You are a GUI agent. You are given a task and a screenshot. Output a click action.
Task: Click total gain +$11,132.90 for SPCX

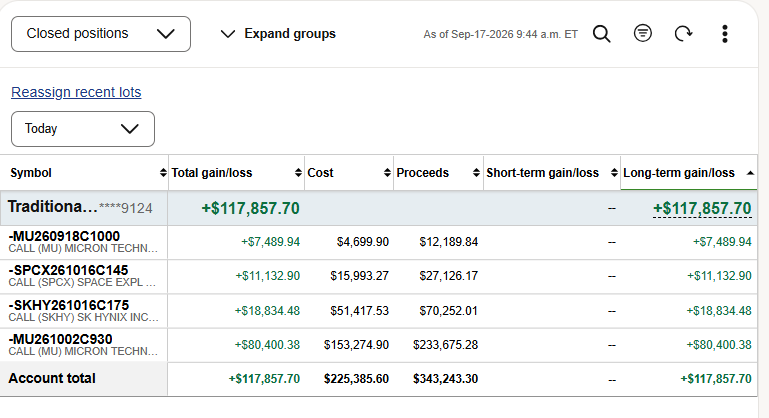pos(268,276)
